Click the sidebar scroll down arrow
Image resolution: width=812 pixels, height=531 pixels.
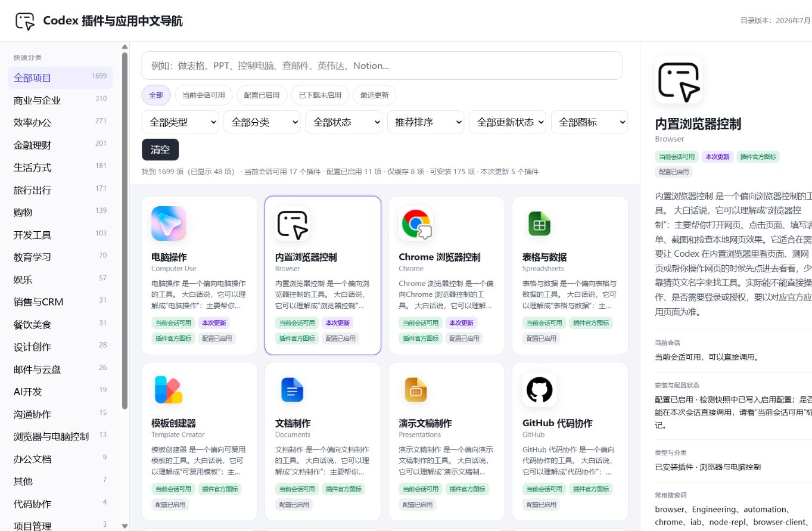coord(125,526)
